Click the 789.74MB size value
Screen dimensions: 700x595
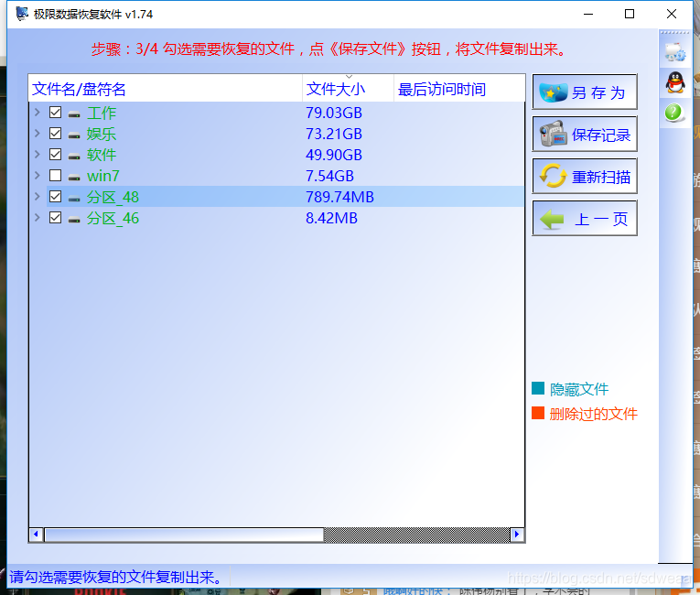point(339,197)
